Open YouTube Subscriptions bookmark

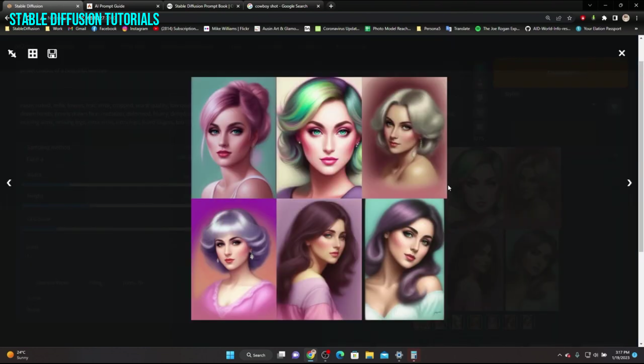point(176,28)
